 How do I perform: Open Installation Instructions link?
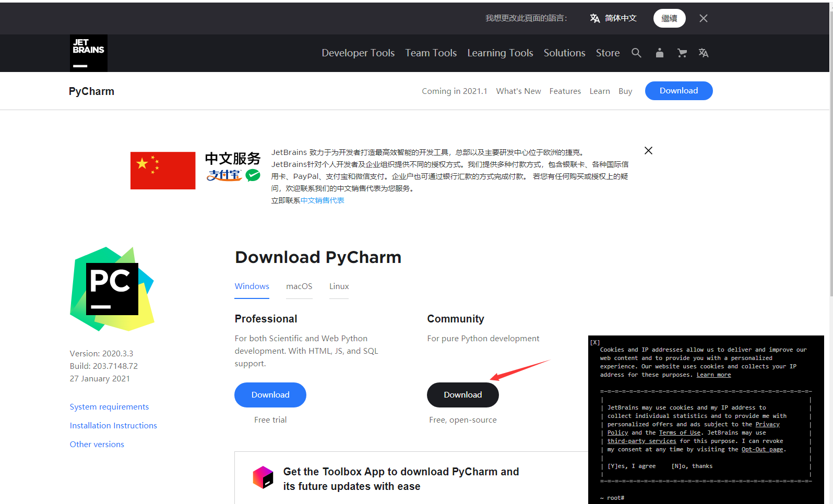coord(113,425)
